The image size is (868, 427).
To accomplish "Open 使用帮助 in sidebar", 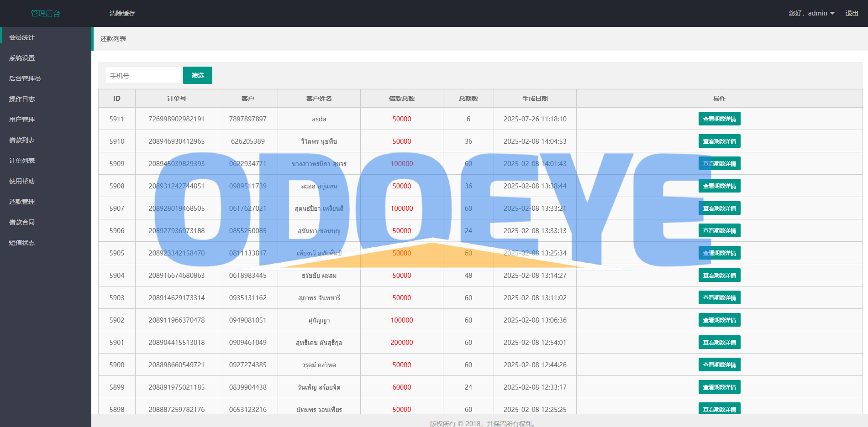I will [22, 181].
